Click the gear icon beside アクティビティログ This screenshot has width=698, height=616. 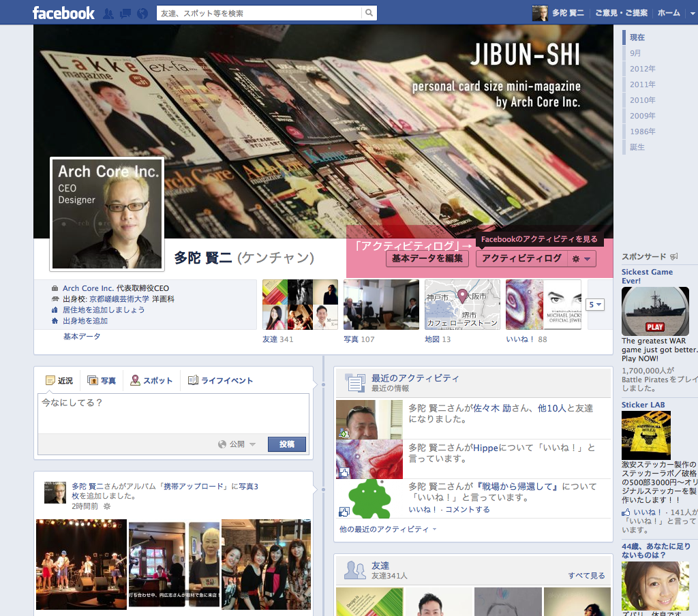tap(575, 258)
